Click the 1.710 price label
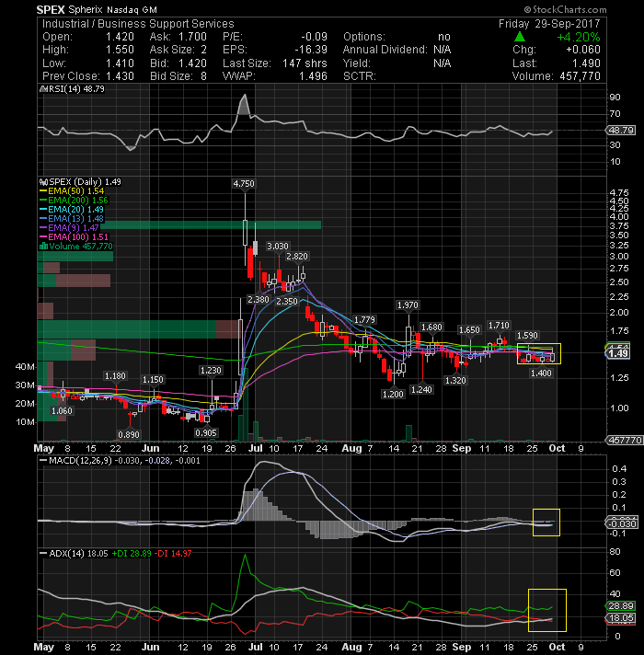644x655 pixels. coord(499,325)
